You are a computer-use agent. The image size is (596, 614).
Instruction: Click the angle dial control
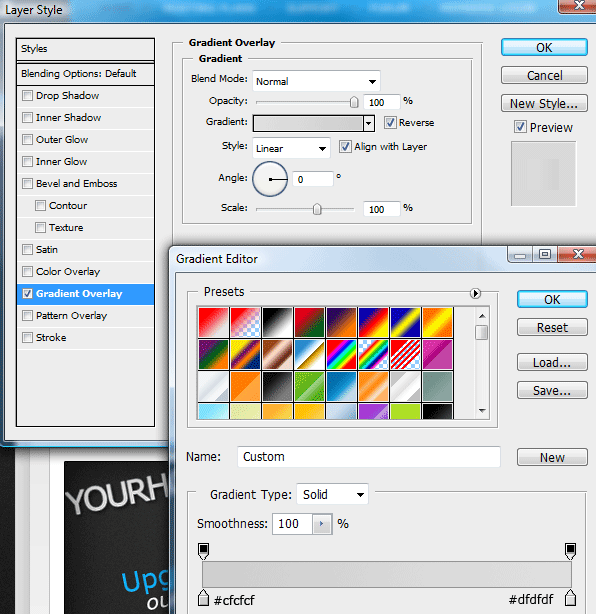pos(270,179)
